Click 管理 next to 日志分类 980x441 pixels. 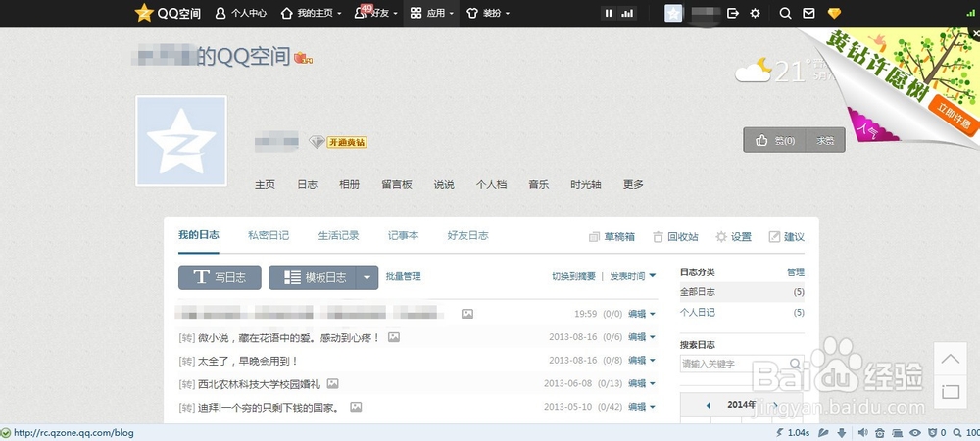tap(795, 272)
